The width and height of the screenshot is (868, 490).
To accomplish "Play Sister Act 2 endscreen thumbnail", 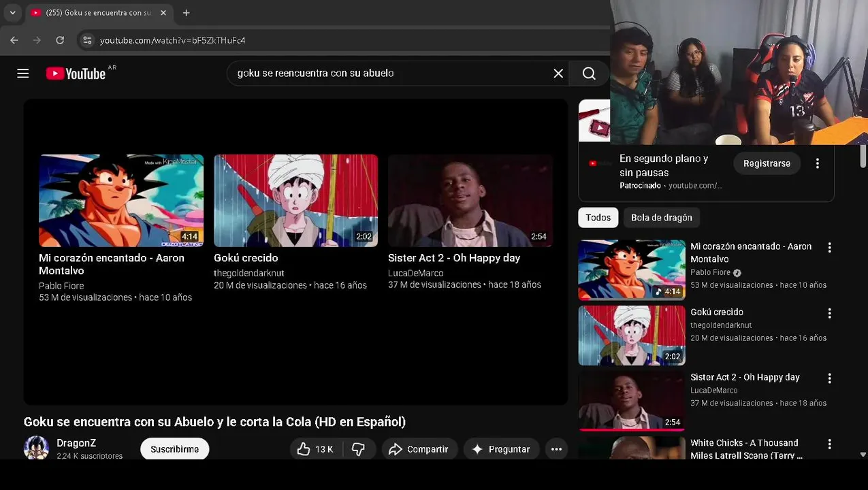I will 470,201.
